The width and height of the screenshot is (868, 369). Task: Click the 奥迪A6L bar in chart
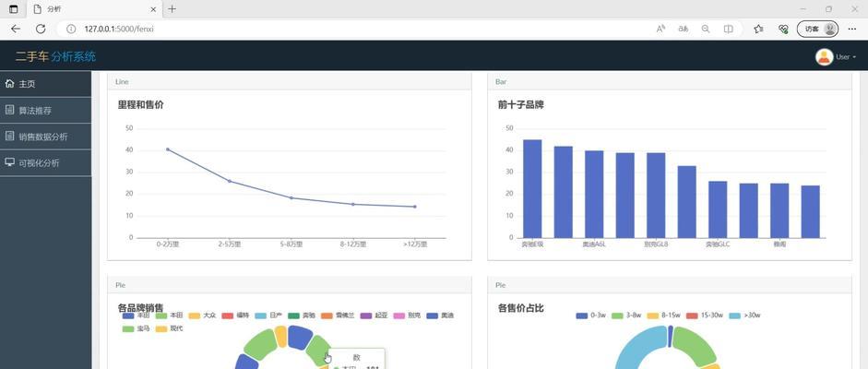coord(594,194)
